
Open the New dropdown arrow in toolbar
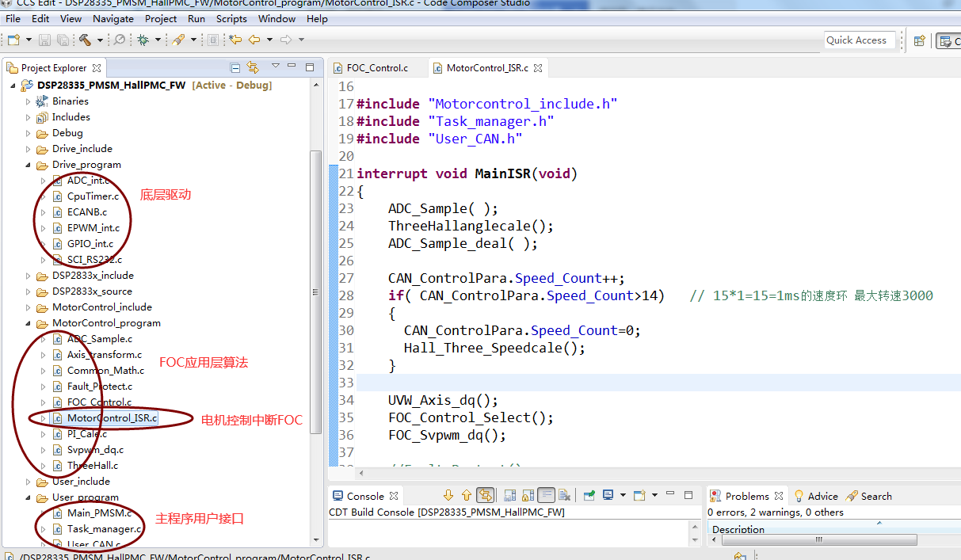coord(29,40)
